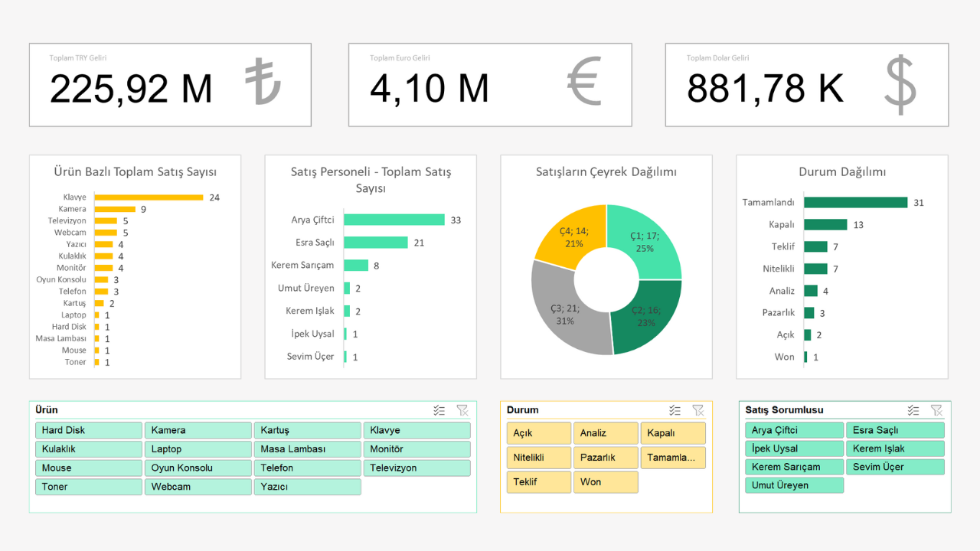Select Hard Disk in Ürün slicer
980x551 pixels.
[x=89, y=430]
